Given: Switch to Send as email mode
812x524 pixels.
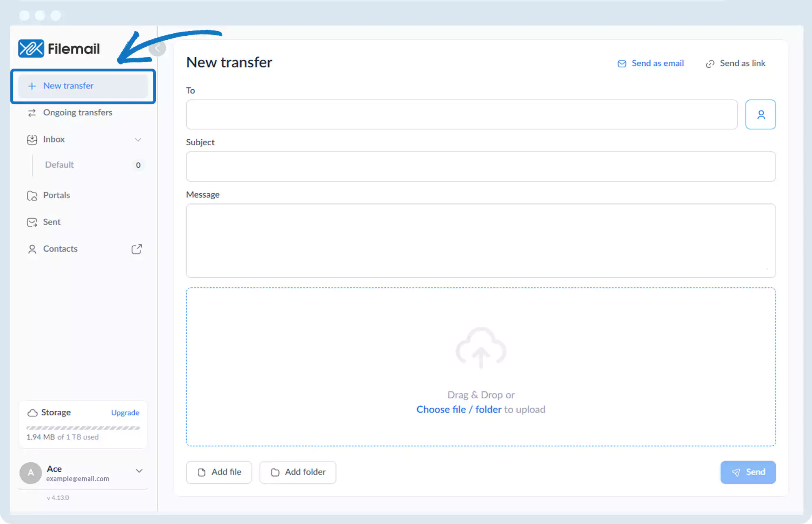Looking at the screenshot, I should [651, 63].
